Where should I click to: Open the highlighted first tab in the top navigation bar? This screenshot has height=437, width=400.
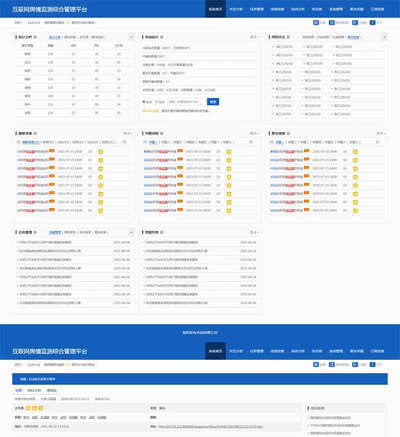pos(215,9)
